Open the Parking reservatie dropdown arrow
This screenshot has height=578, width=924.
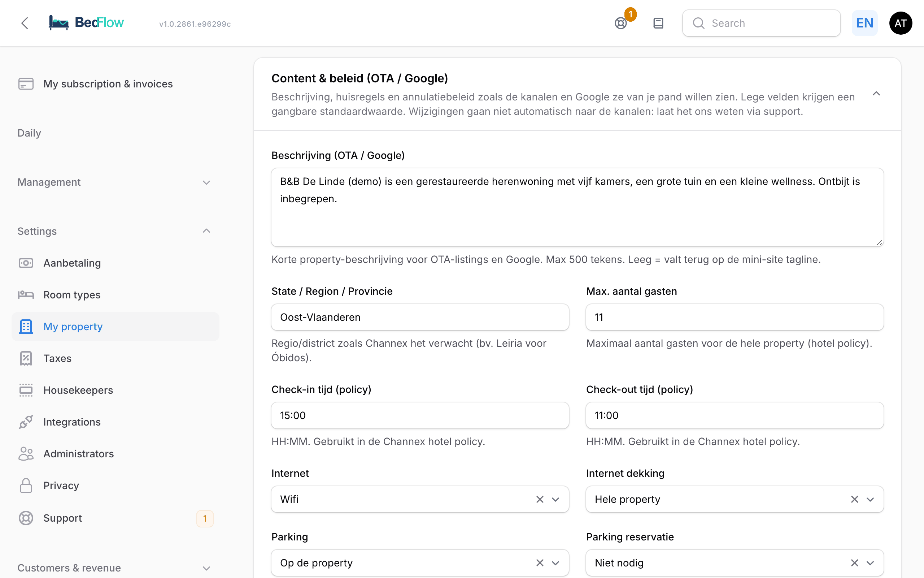(870, 563)
